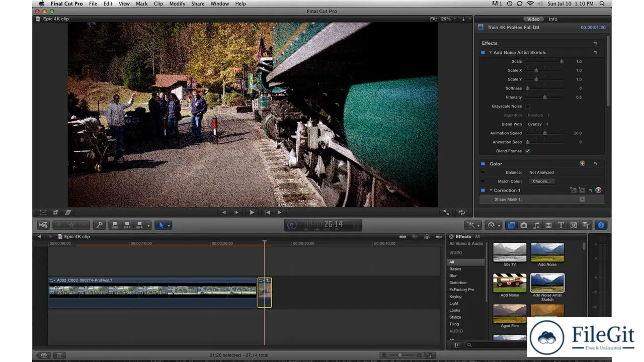Open the Modify menu
This screenshot has height=362, width=644.
tap(177, 4)
